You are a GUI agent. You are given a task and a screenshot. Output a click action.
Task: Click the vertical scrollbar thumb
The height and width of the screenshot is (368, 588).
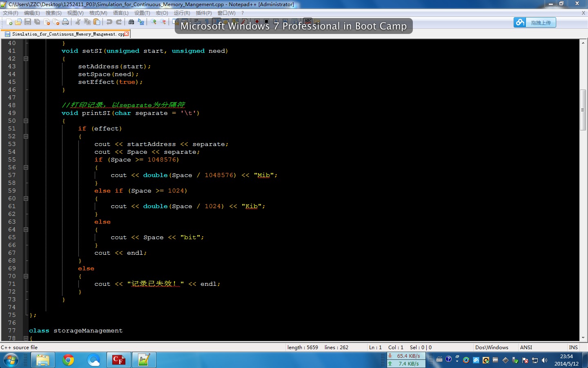click(583, 110)
